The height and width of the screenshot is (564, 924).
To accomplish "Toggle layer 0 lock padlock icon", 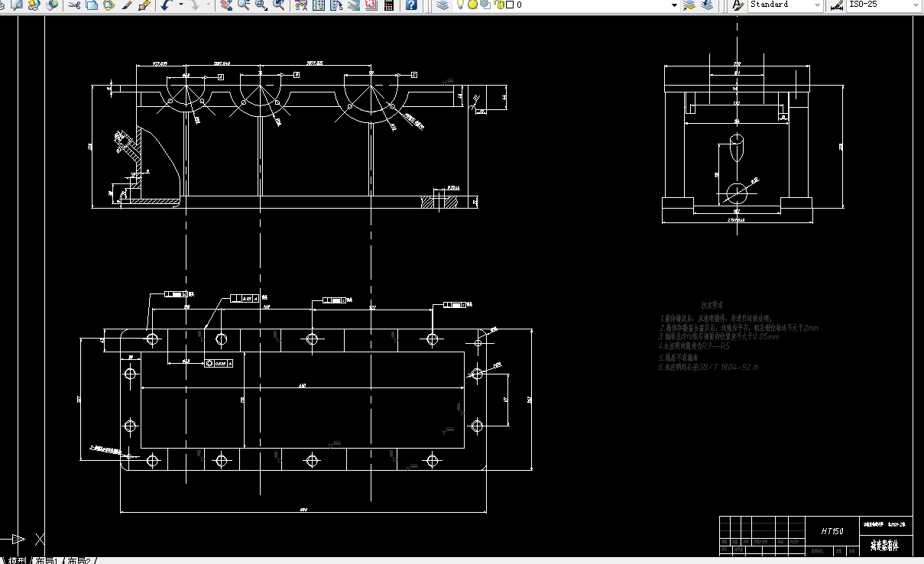I will [498, 5].
